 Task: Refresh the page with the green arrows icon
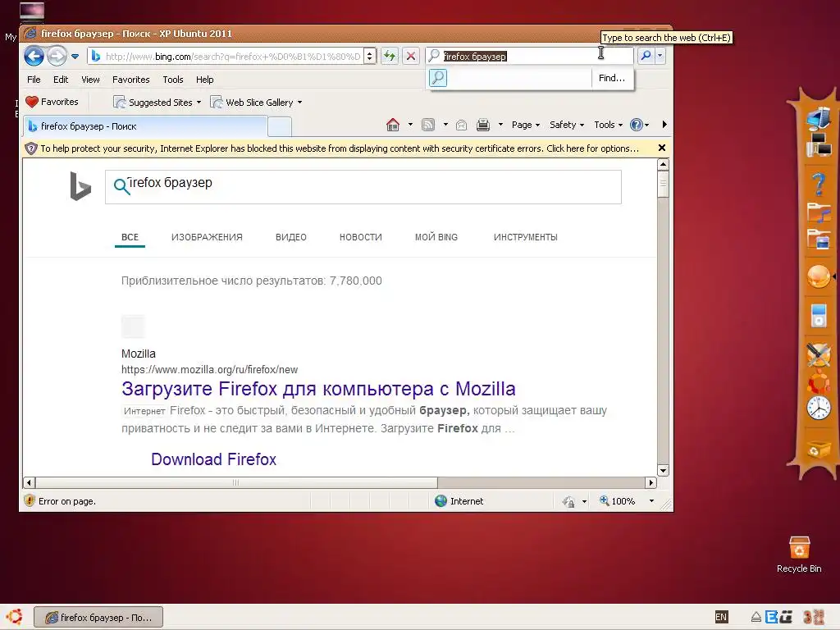click(x=390, y=56)
